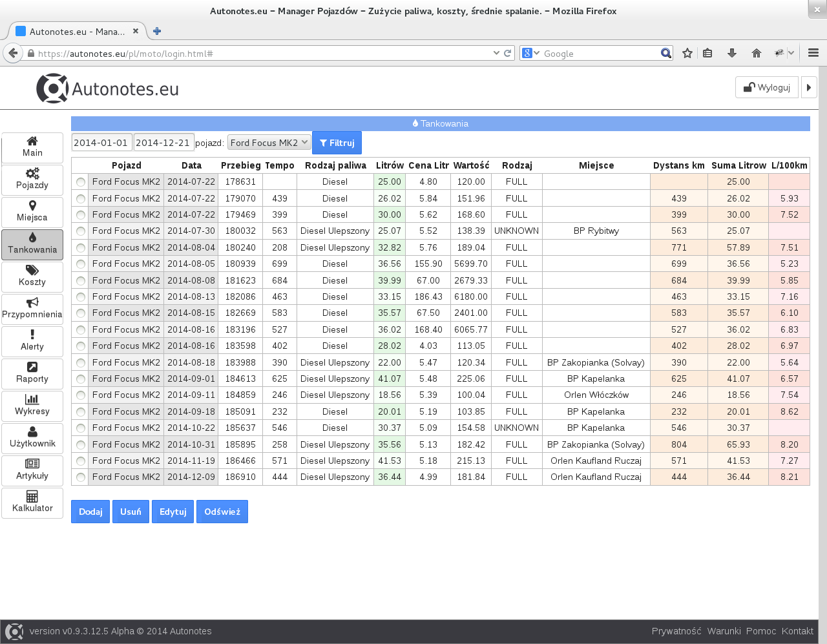Viewport: 827px width, 644px height.
Task: Select radio for mileage 179070 row
Action: tap(81, 198)
